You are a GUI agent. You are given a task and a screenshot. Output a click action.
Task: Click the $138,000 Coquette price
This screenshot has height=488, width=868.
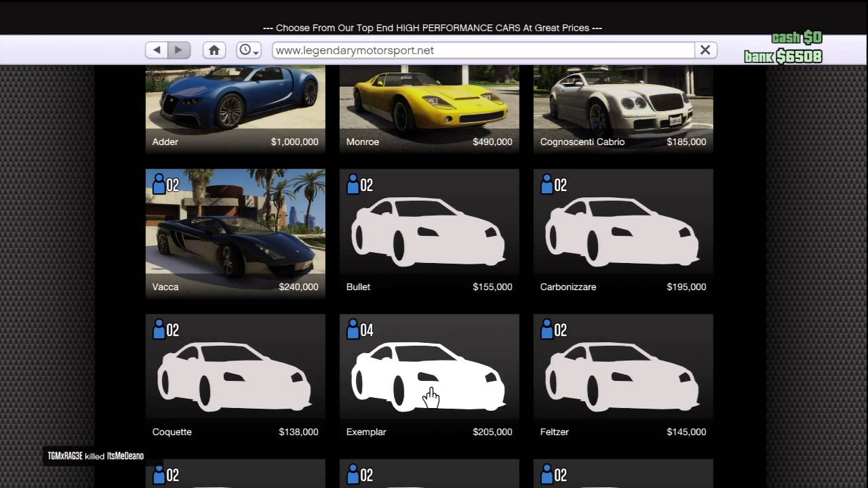[x=298, y=432]
